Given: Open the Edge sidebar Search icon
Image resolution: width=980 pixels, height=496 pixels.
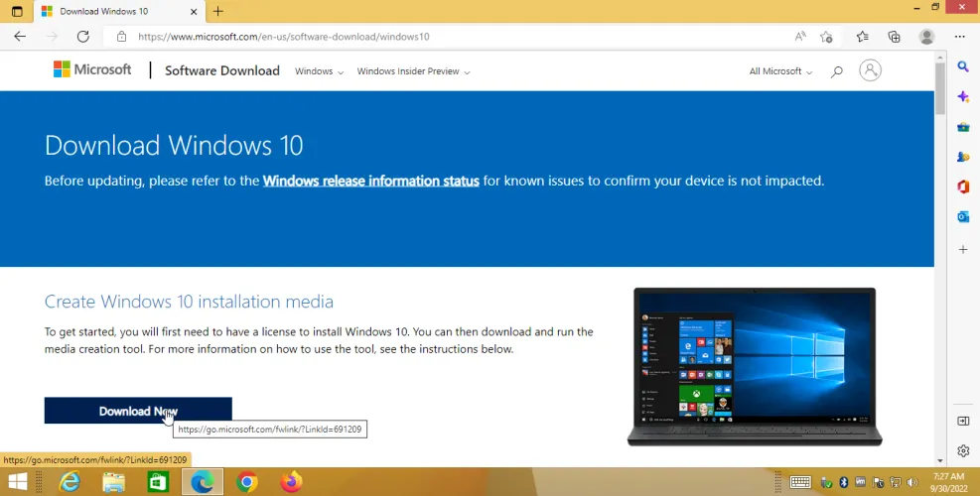Looking at the screenshot, I should click(962, 66).
